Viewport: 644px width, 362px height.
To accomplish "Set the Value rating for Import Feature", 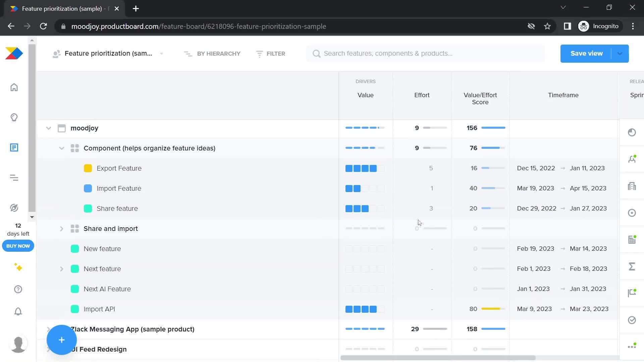I will 365,188.
